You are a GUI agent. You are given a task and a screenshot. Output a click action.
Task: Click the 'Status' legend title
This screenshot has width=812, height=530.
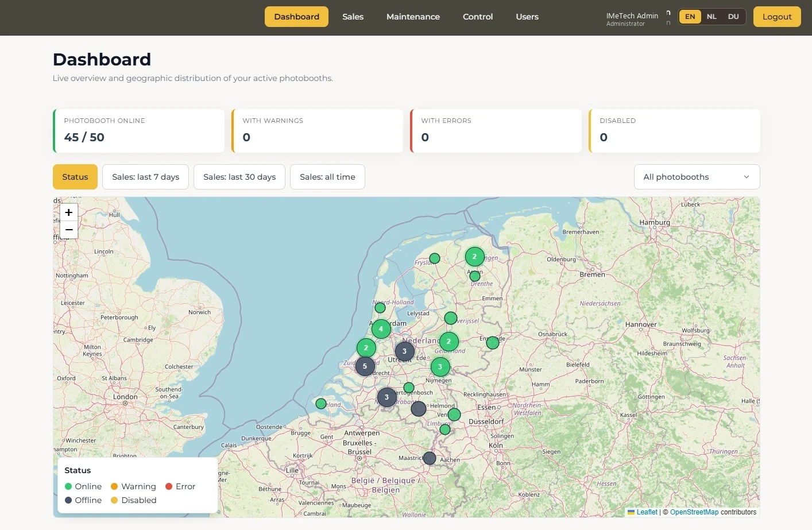78,470
